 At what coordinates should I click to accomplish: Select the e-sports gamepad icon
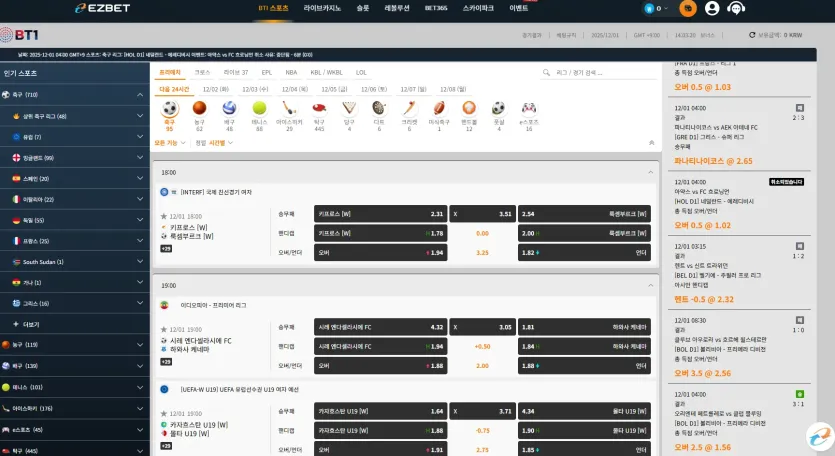(x=529, y=108)
